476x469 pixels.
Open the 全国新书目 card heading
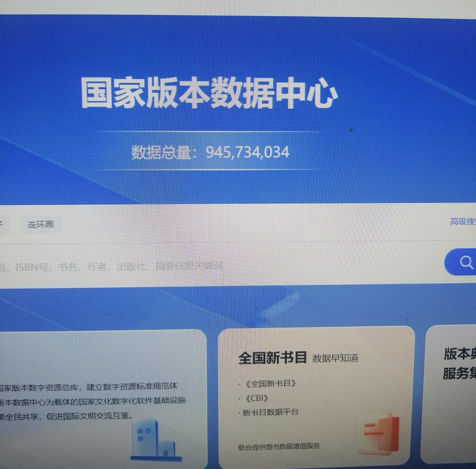click(272, 358)
